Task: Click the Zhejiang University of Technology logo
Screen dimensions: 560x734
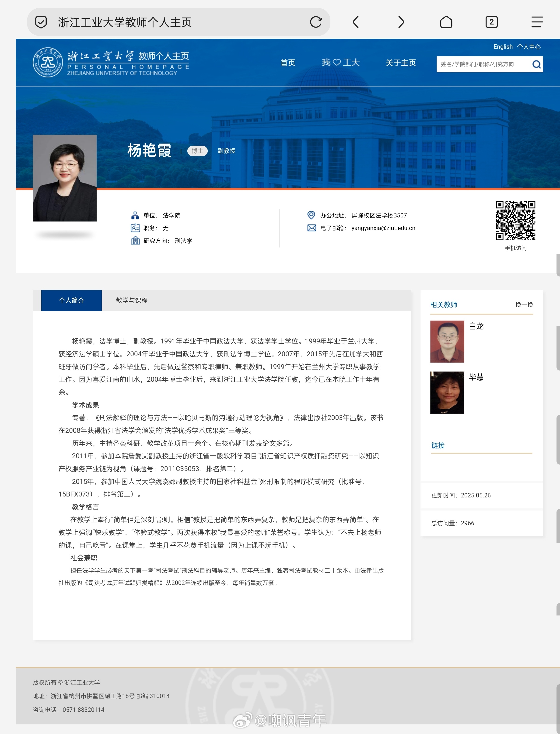Action: [x=111, y=62]
